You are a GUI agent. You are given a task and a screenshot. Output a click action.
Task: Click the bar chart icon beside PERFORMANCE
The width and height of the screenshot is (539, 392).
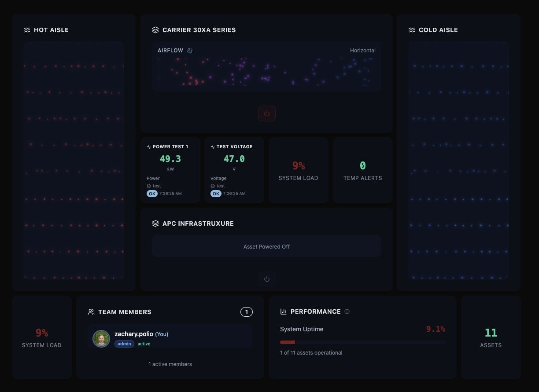[283, 311]
